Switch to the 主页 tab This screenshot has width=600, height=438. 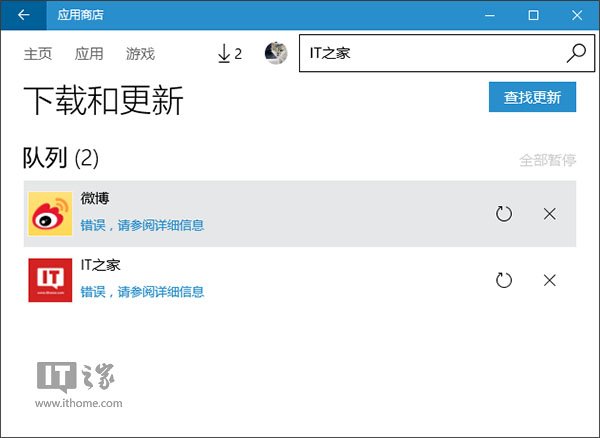(38, 54)
